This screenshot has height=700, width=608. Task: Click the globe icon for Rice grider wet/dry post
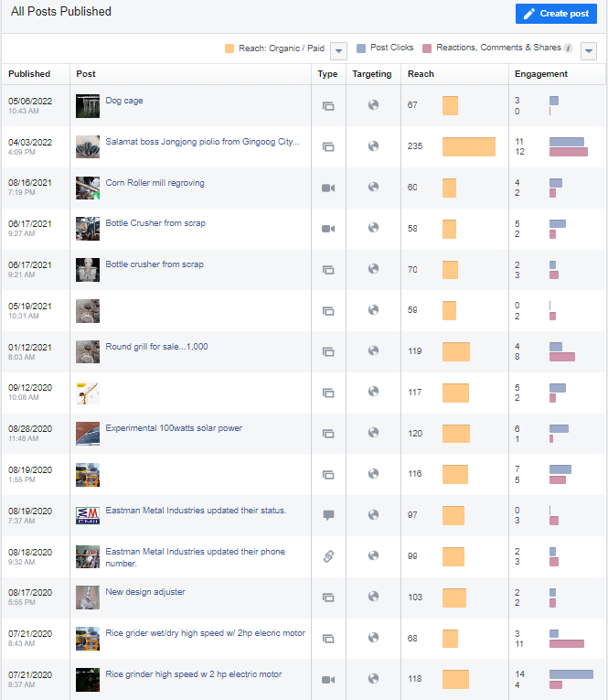(373, 637)
